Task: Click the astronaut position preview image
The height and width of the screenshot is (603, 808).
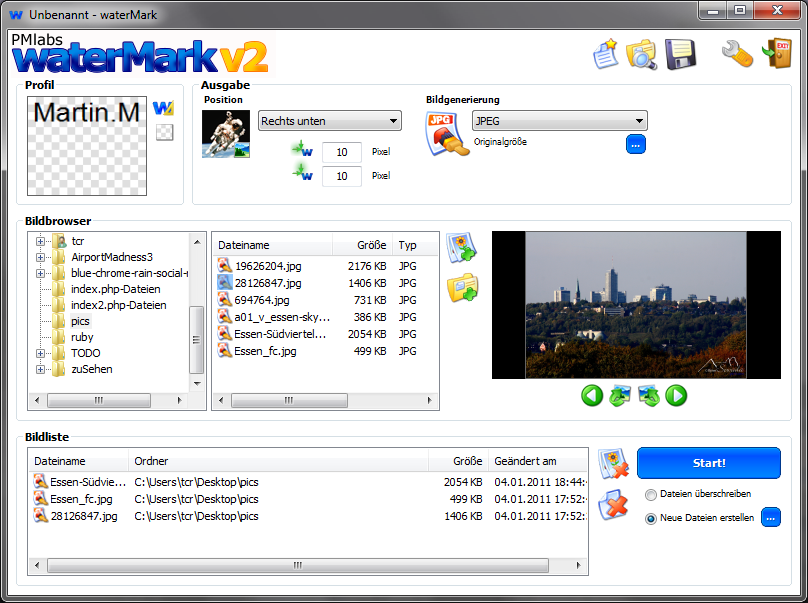Action: pyautogui.click(x=226, y=134)
